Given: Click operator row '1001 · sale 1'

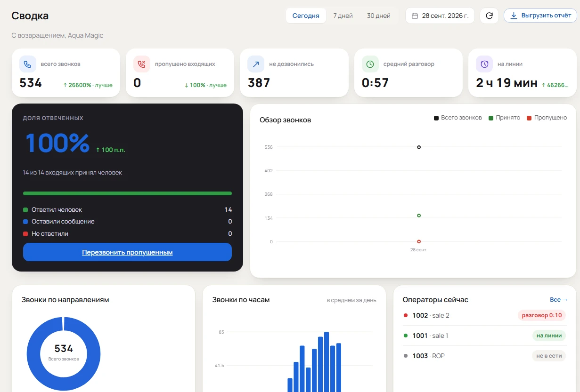Looking at the screenshot, I should click(484, 336).
